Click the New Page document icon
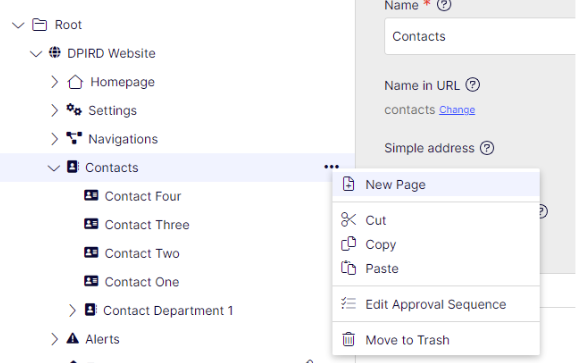The height and width of the screenshot is (363, 577). click(348, 184)
